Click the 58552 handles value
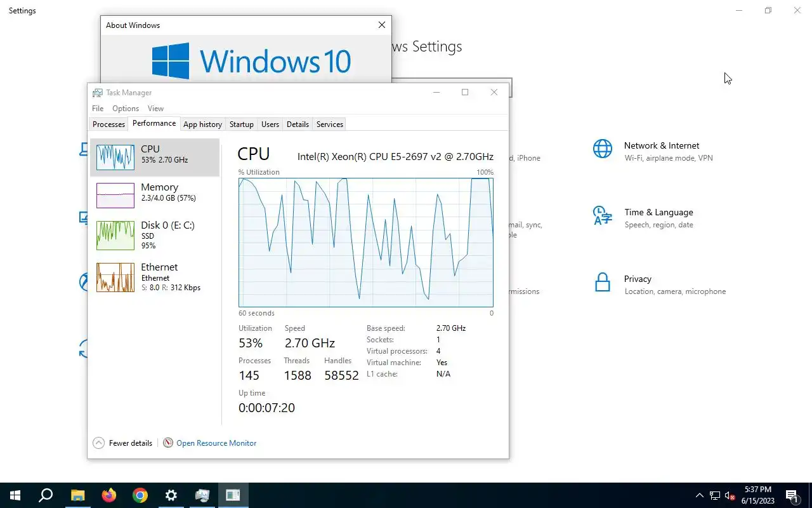 tap(341, 375)
